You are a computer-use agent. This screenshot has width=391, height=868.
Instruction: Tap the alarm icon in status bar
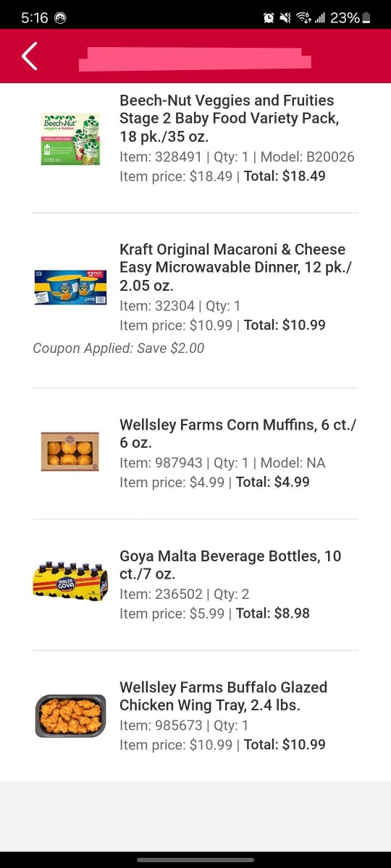[269, 17]
